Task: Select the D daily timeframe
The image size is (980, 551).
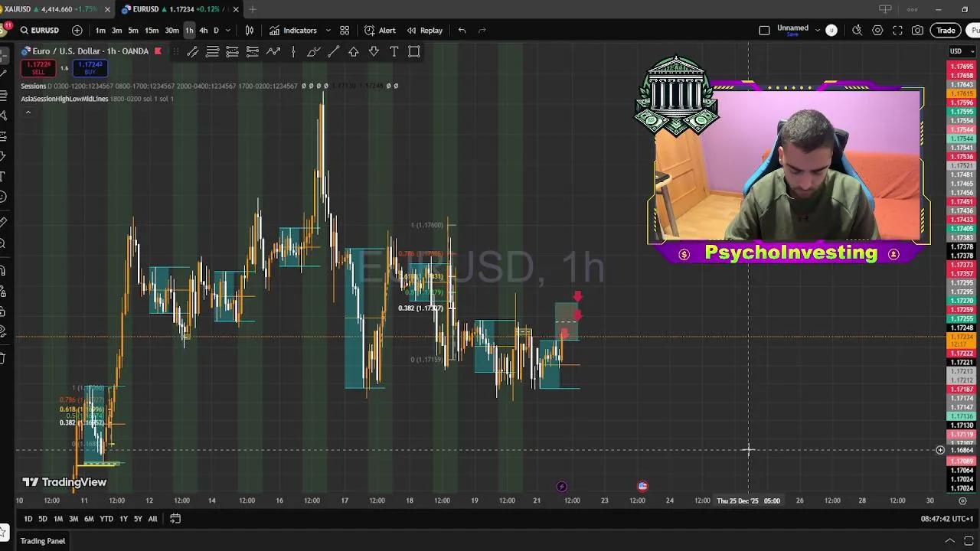Action: coord(216,31)
